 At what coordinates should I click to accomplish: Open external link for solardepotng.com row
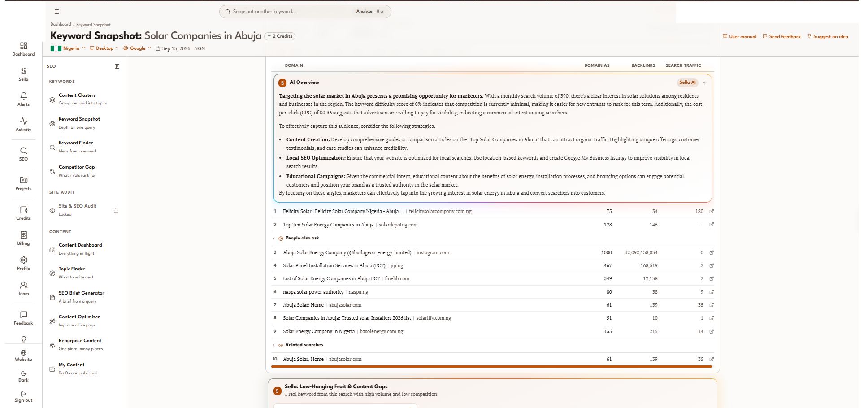(x=712, y=225)
